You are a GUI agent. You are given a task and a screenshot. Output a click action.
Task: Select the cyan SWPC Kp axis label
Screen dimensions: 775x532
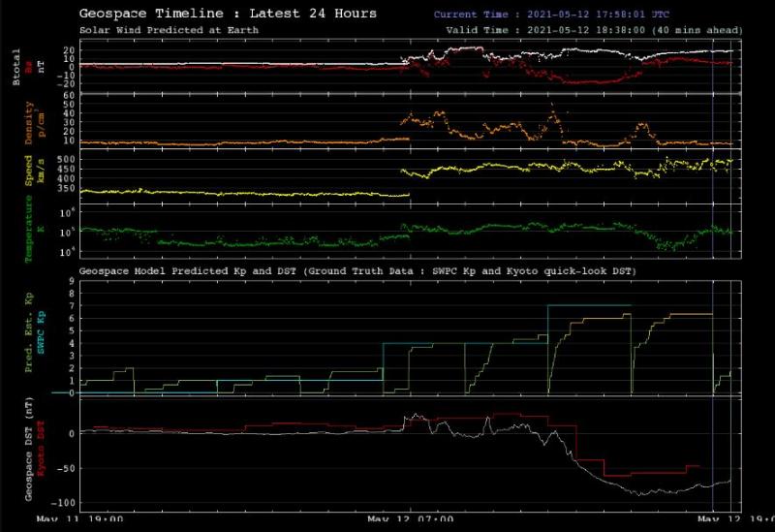pos(44,339)
